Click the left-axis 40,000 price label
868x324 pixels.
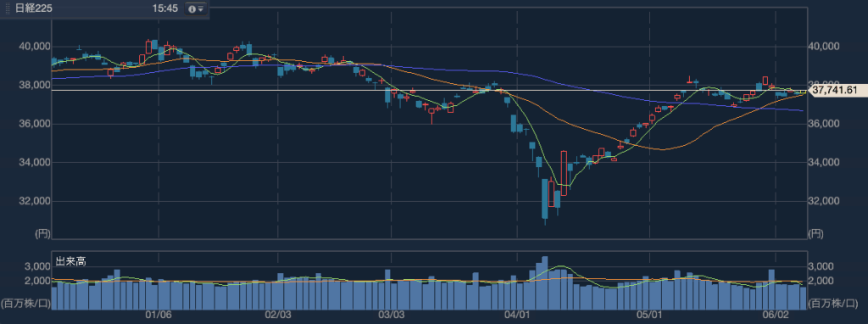[34, 47]
